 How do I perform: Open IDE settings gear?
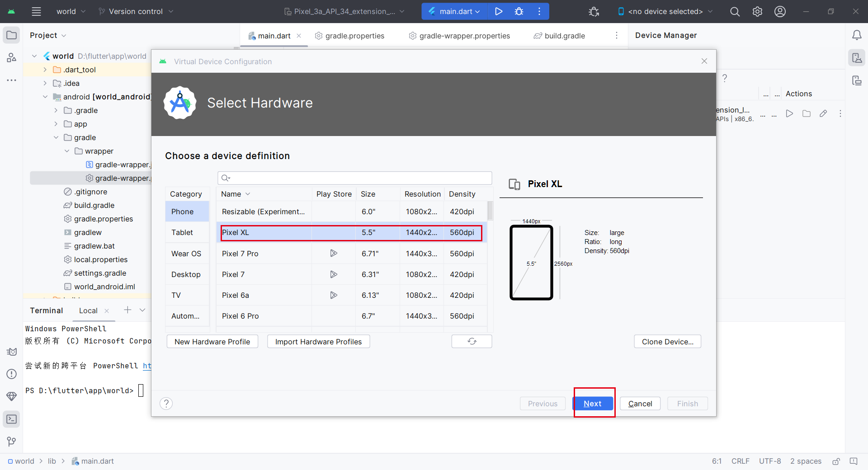pyautogui.click(x=757, y=11)
